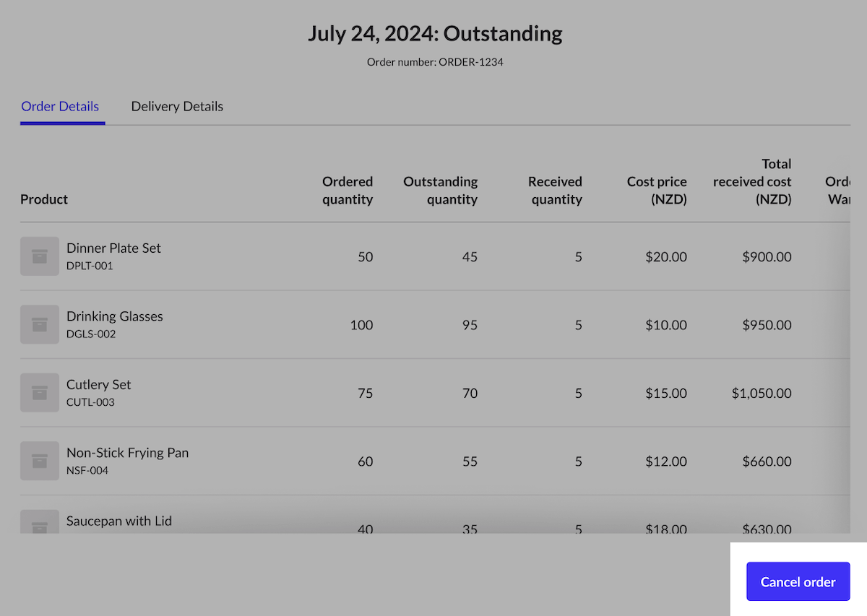Click the Saucepan with Lid product image icon
The image size is (867, 616).
click(40, 523)
